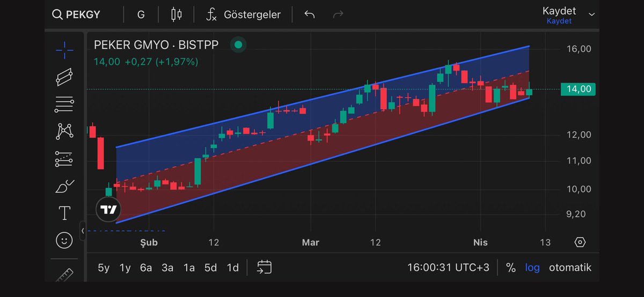This screenshot has height=297, width=644.
Task: Click the Nis date axis label
Action: coord(480,243)
